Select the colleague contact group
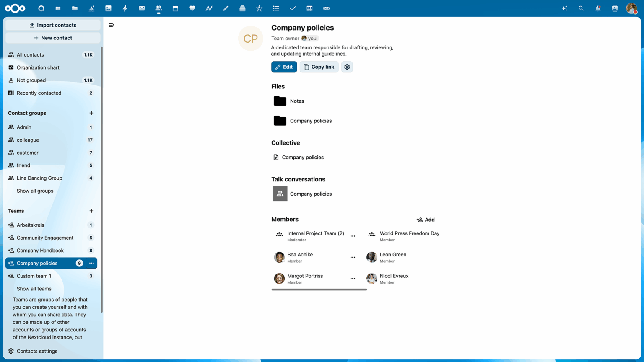Screen dimensions: 644x362 [28, 140]
